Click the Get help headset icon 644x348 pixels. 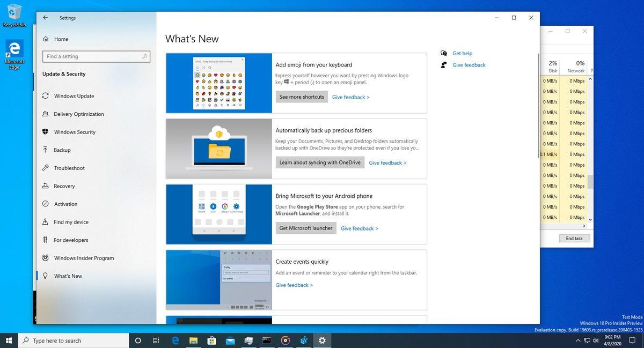444,53
